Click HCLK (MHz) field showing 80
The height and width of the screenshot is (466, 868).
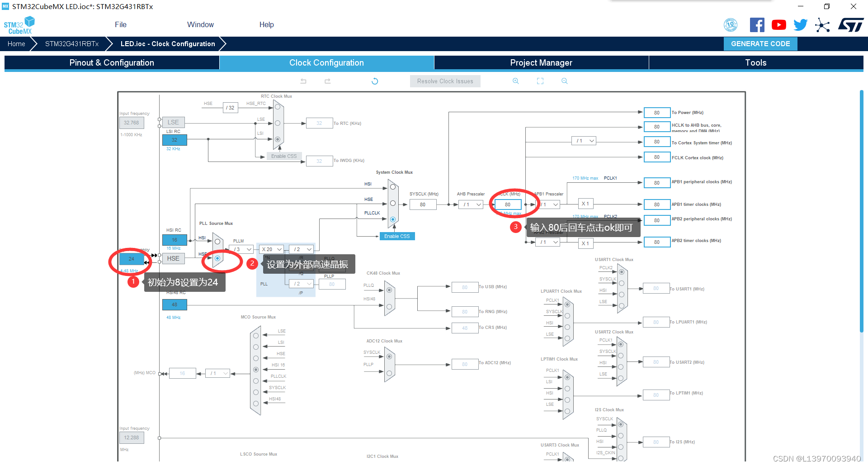click(x=508, y=204)
